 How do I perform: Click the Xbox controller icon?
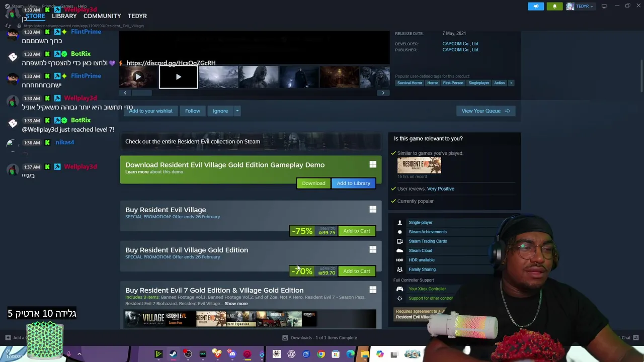tap(400, 289)
